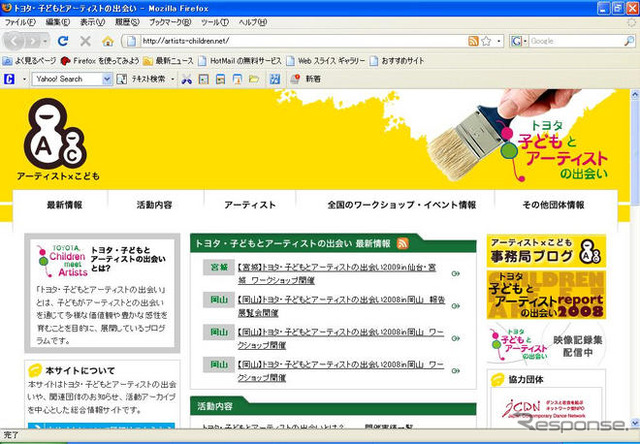
Task: Open the 最新ニュース bookmark folder
Action: [x=168, y=61]
